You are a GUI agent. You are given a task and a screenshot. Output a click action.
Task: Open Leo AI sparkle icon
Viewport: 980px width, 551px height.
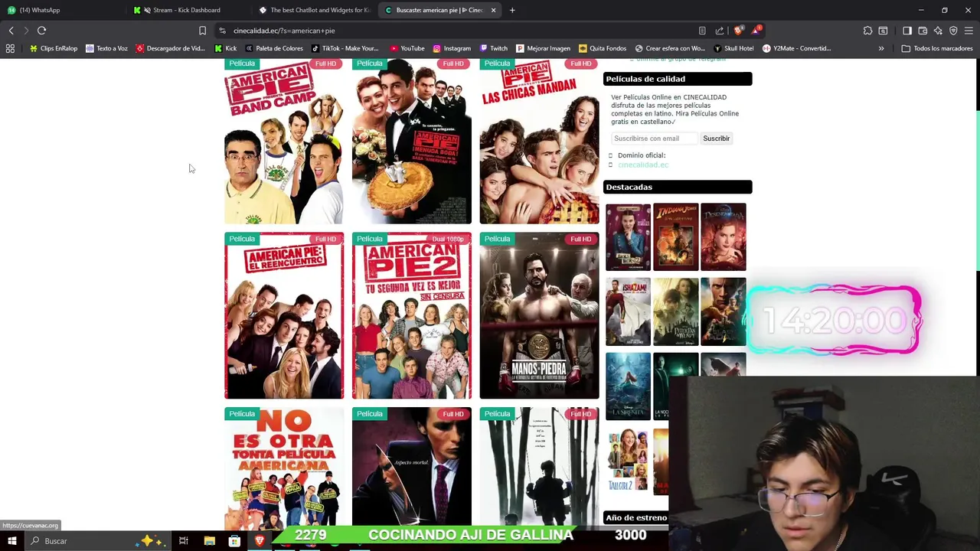[x=938, y=31]
